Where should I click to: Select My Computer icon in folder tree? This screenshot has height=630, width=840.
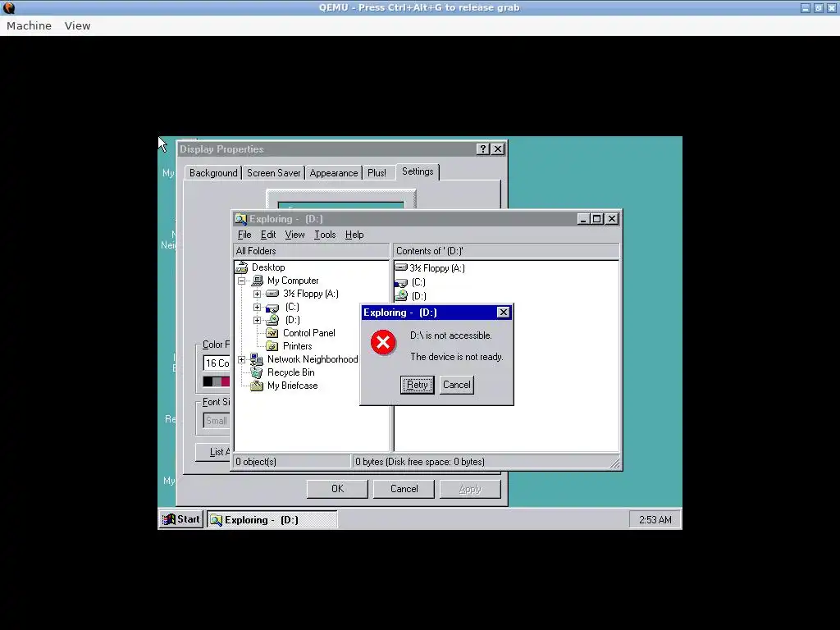(258, 281)
